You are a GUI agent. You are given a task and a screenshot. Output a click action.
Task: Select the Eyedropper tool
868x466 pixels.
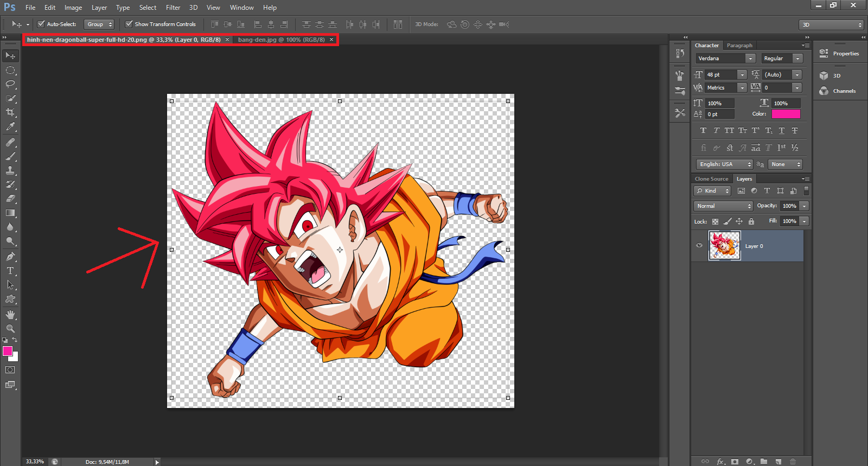click(10, 127)
